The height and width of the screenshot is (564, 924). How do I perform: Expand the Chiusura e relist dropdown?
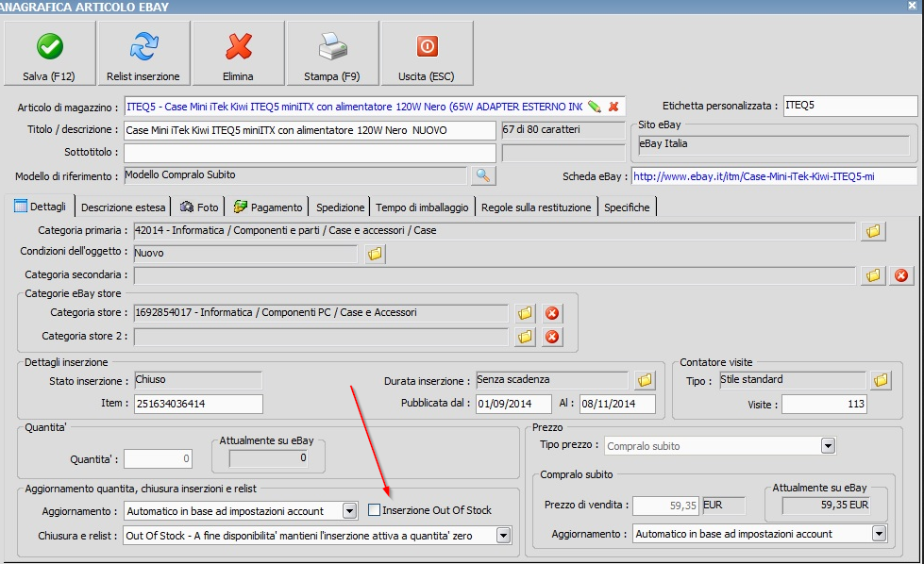(x=503, y=536)
